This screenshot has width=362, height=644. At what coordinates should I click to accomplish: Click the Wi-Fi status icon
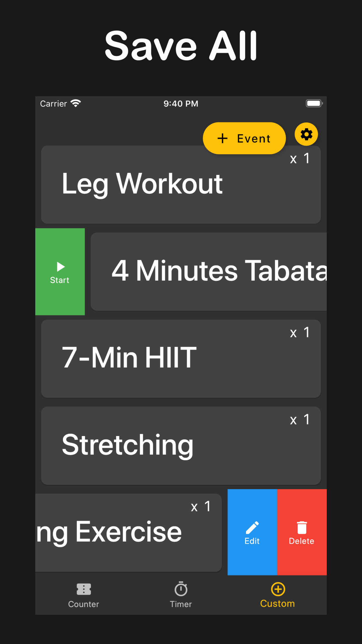(x=76, y=103)
